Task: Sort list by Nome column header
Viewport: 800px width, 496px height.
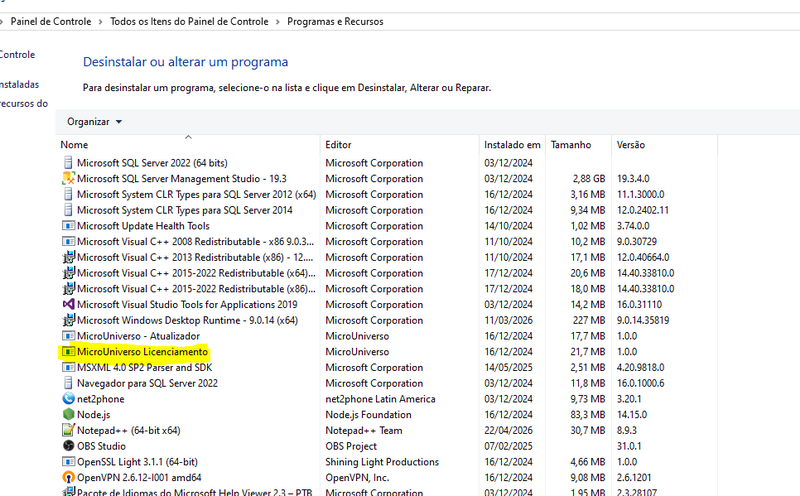Action: click(x=188, y=145)
